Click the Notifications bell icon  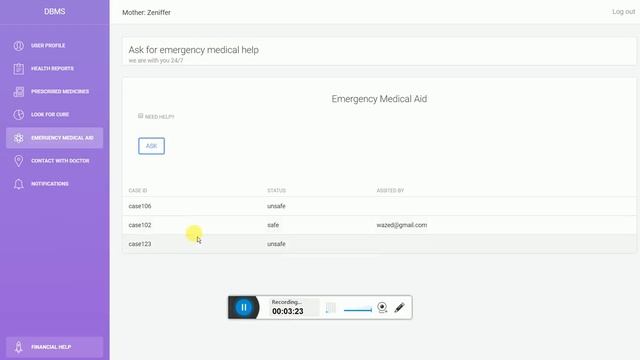coord(18,184)
